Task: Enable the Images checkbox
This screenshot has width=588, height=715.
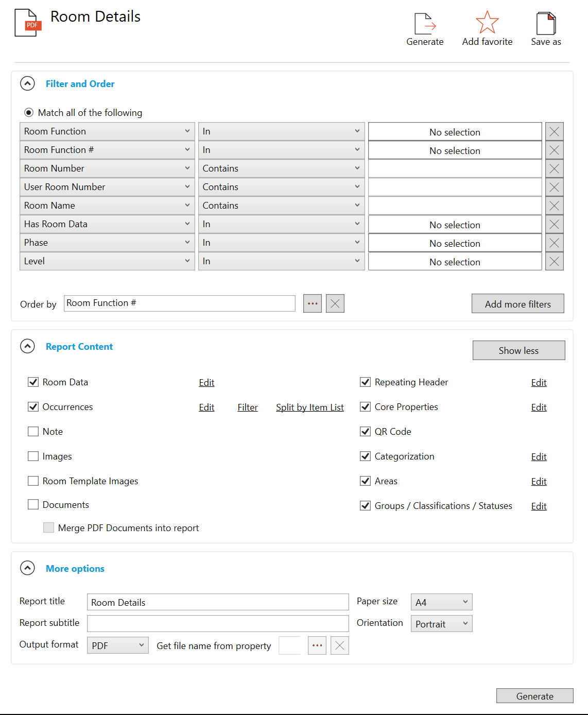Action: [33, 456]
